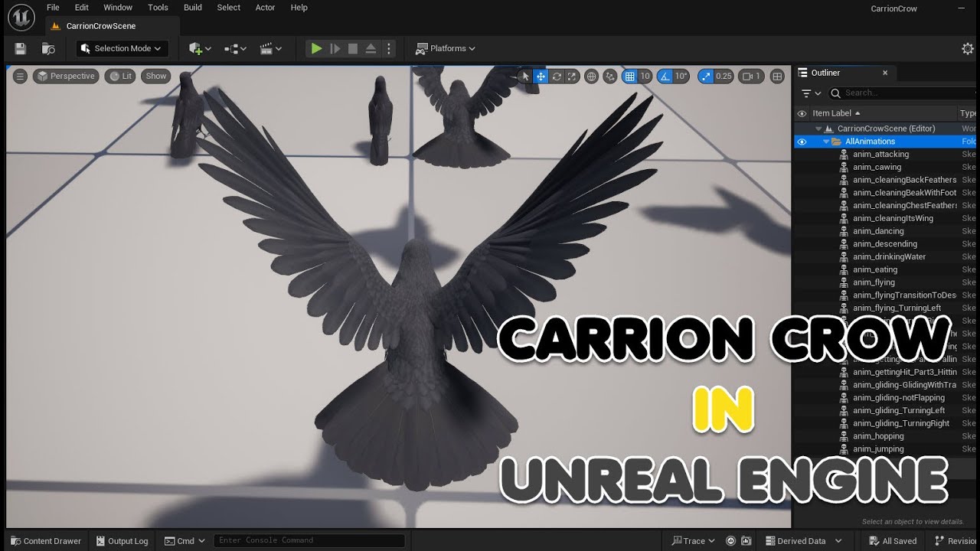This screenshot has height=551, width=980.
Task: Toggle visibility column eye in Outliner header
Action: [x=802, y=113]
